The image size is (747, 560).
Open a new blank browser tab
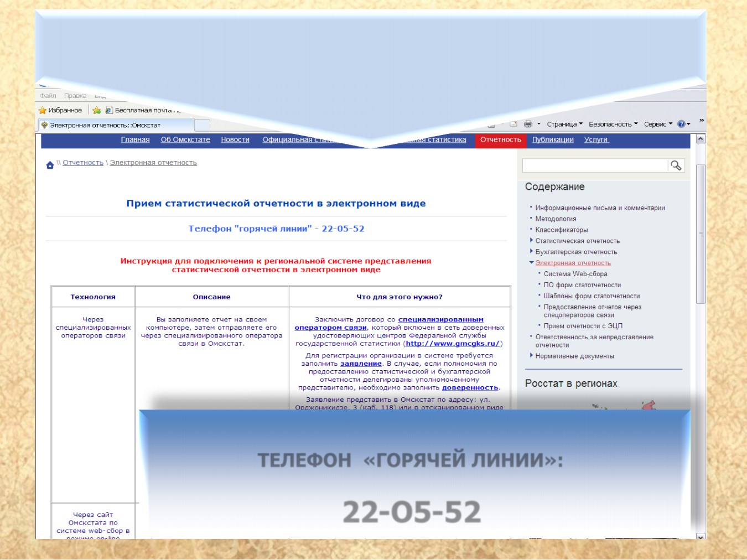[203, 125]
